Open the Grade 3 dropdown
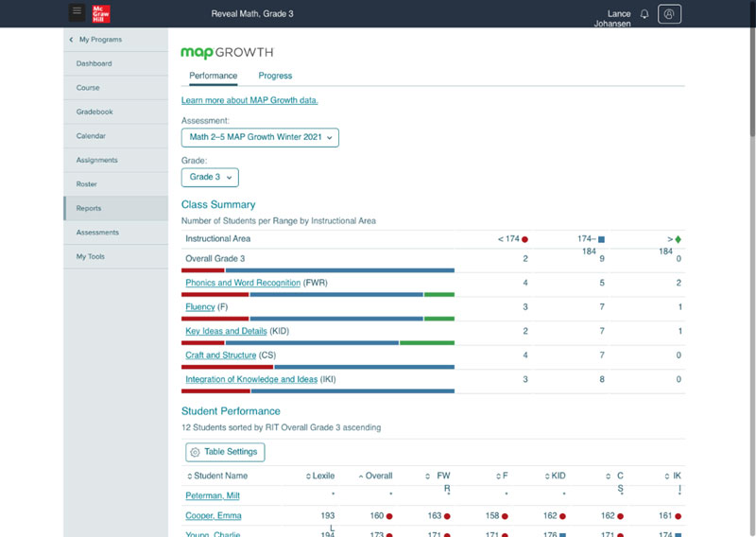The height and width of the screenshot is (537, 756). (x=210, y=177)
